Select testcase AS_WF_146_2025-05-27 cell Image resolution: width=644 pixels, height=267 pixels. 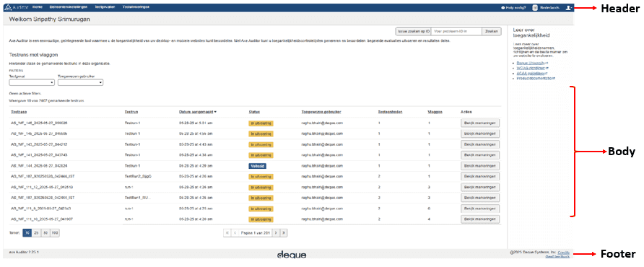(40, 123)
